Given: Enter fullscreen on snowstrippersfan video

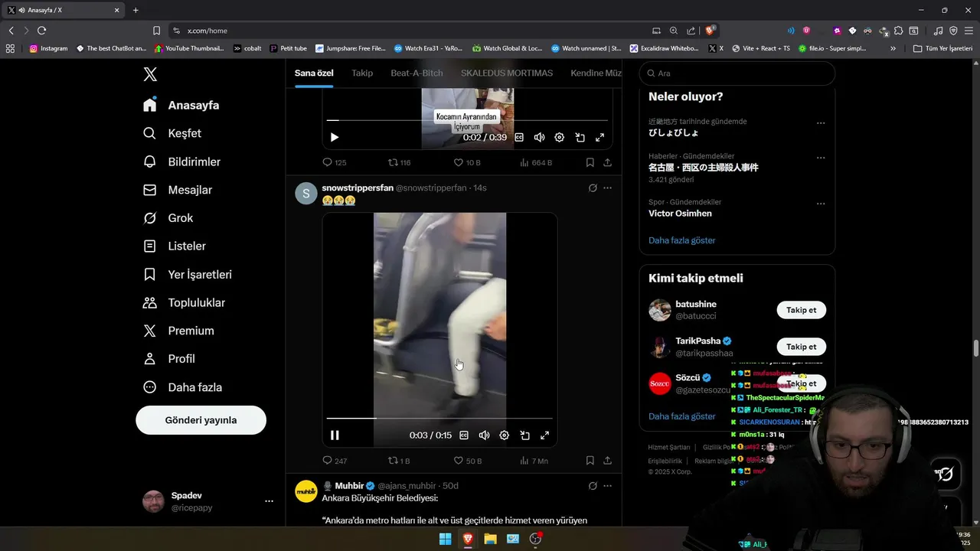Looking at the screenshot, I should (545, 435).
